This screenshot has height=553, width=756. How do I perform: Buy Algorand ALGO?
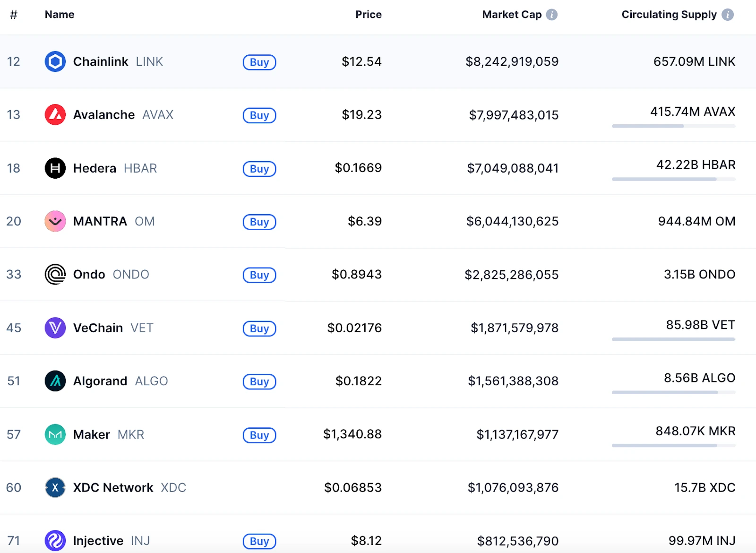[x=259, y=381]
